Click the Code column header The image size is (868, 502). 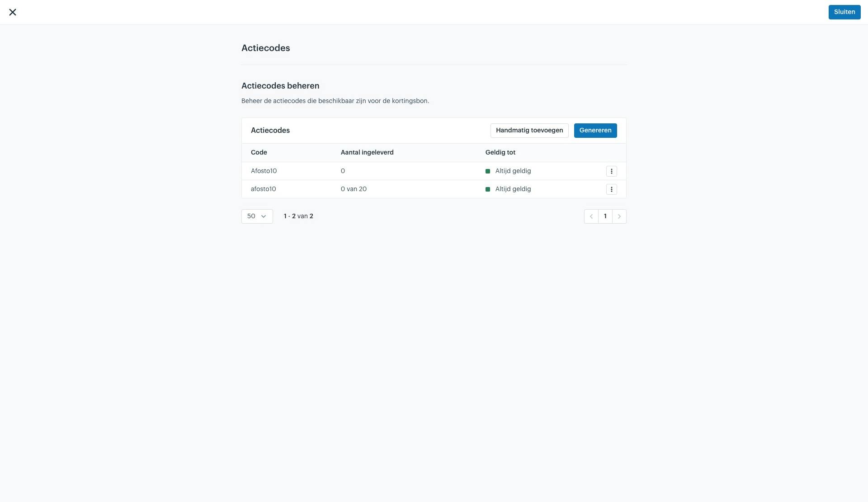(x=259, y=153)
